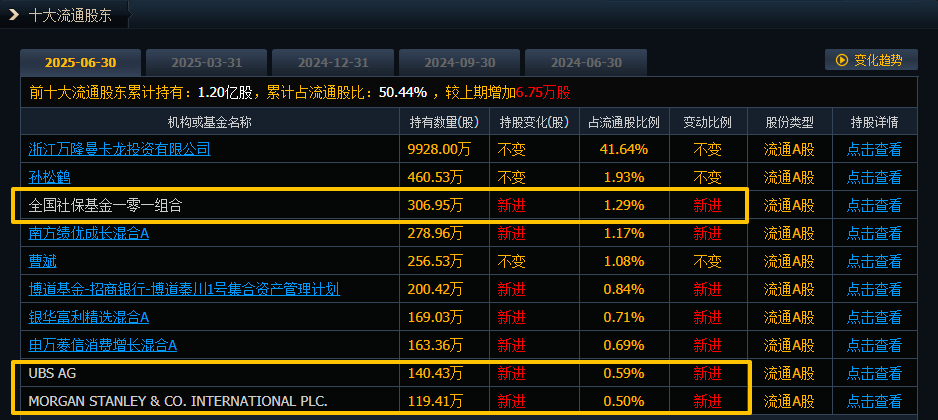Click the 0.59% float ratio cell
The height and width of the screenshot is (420, 938).
coord(624,373)
